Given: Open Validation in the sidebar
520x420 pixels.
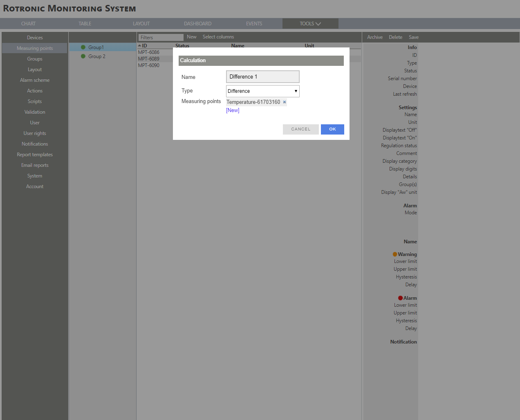Looking at the screenshot, I should (35, 112).
